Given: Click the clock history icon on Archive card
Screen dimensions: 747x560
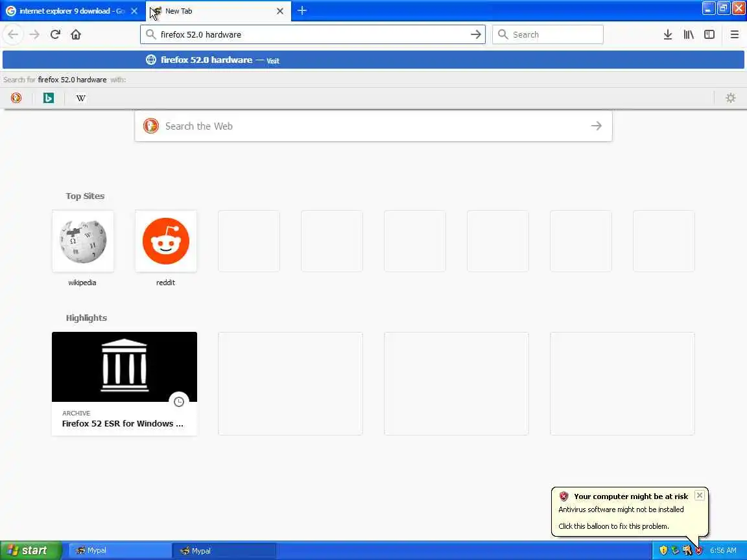Looking at the screenshot, I should tap(179, 402).
